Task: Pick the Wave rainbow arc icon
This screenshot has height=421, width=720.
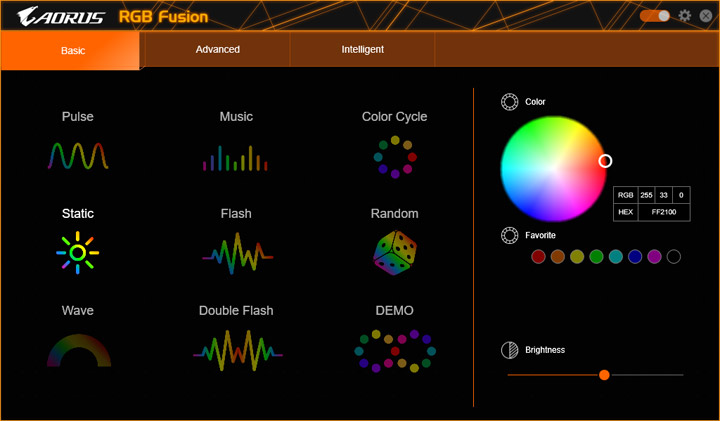Action: [79, 350]
